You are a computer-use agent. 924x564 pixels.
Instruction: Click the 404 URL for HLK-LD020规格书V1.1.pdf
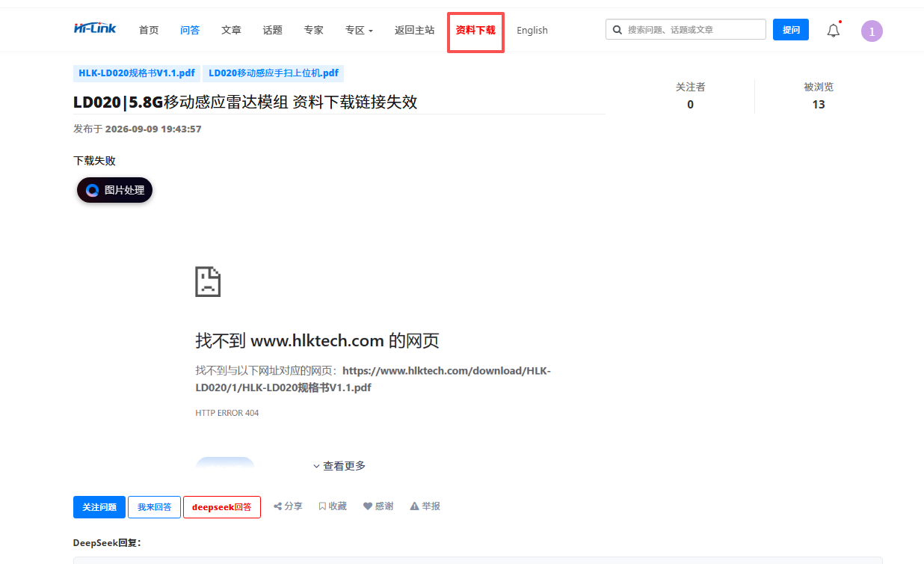373,379
